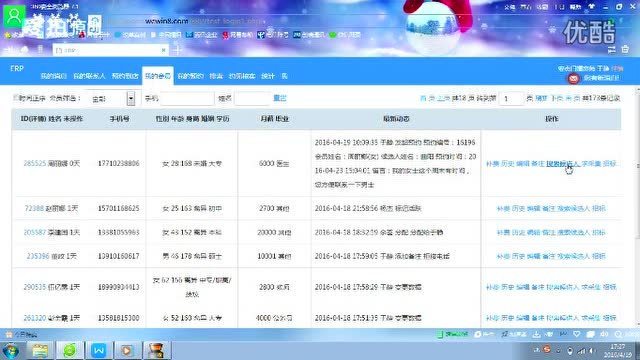The width and height of the screenshot is (640, 360).
Task: Open the bookmark with green round icon
Action: pyautogui.click(x=333, y=35)
